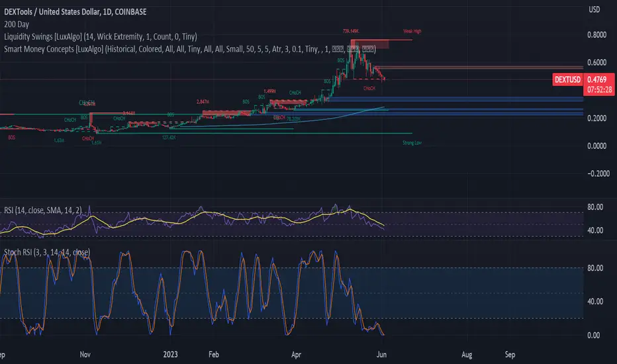Viewport: 617px width, 364px height.
Task: Select the Smart Money Concepts [LuxAlgo] legend
Action: [189, 49]
